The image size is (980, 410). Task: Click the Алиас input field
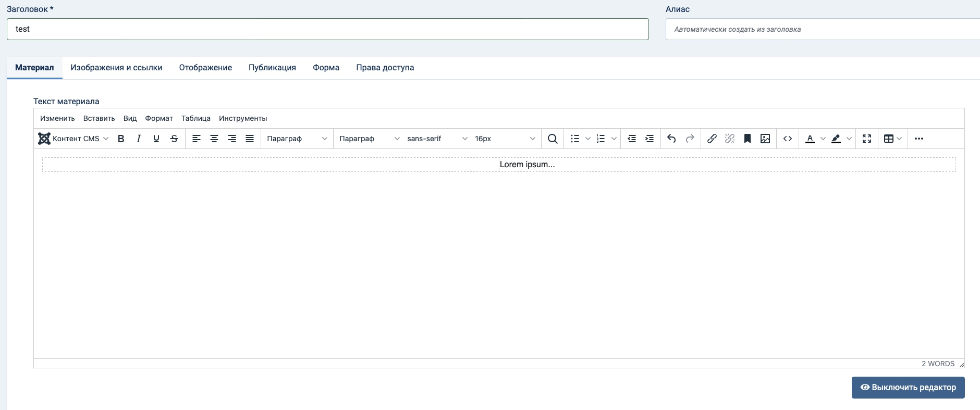[x=823, y=29]
